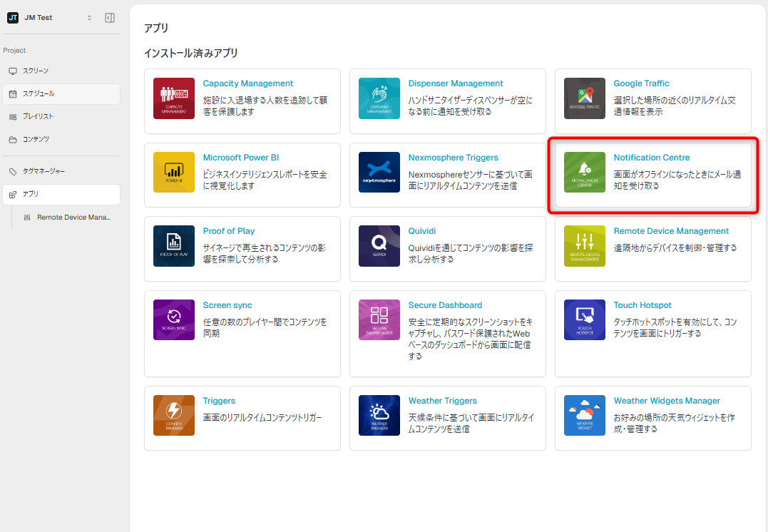Screen dimensions: 768x532
Task: Open the Weather Triggers title link
Action: (442, 400)
